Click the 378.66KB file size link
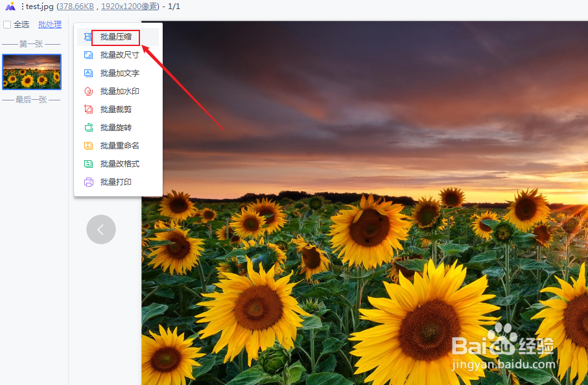The image size is (588, 385). pyautogui.click(x=76, y=6)
